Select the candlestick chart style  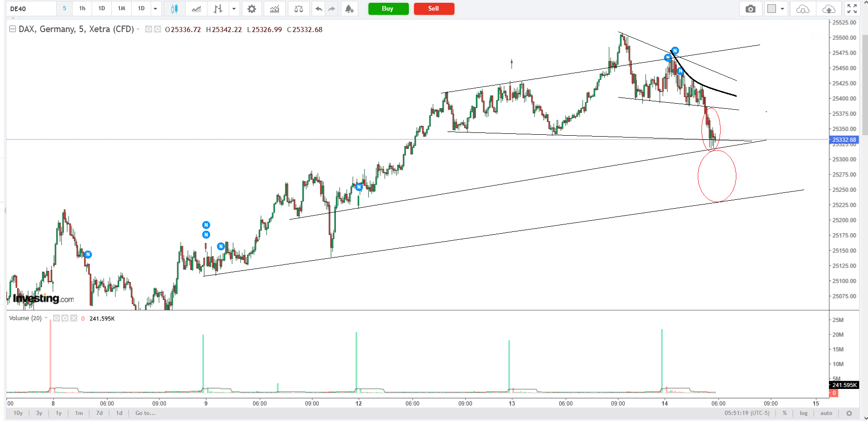[x=174, y=9]
